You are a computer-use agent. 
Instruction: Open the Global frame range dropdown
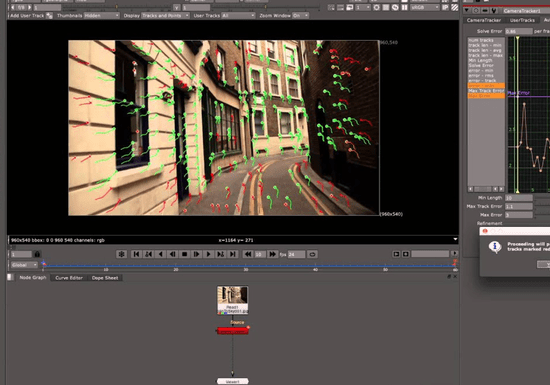point(24,265)
